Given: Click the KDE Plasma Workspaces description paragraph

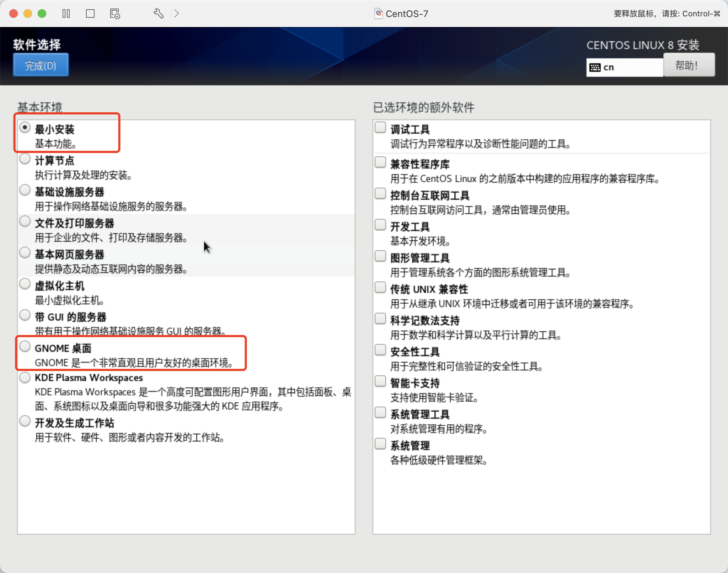Looking at the screenshot, I should [193, 399].
